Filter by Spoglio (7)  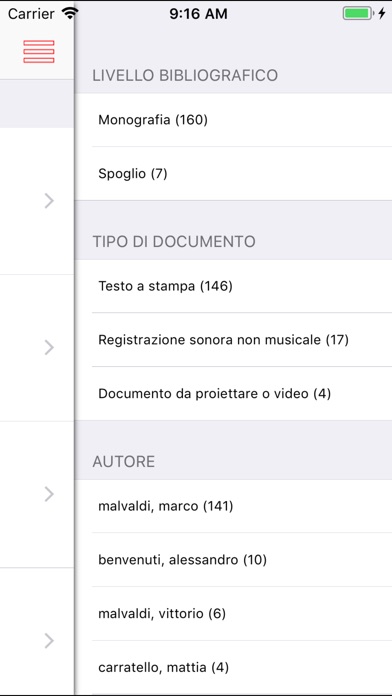[x=234, y=174]
